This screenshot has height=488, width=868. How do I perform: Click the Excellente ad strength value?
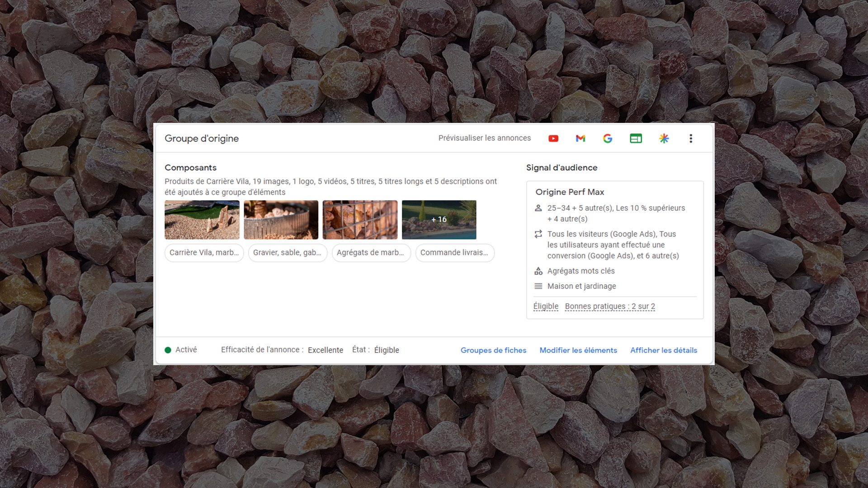click(x=325, y=350)
